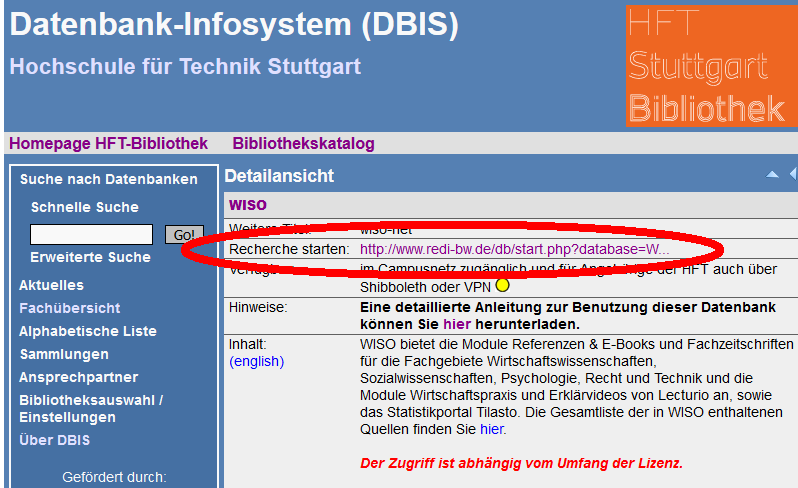Open Ansprechpartner in the sidebar
This screenshot has width=798, height=488.
pos(78,377)
